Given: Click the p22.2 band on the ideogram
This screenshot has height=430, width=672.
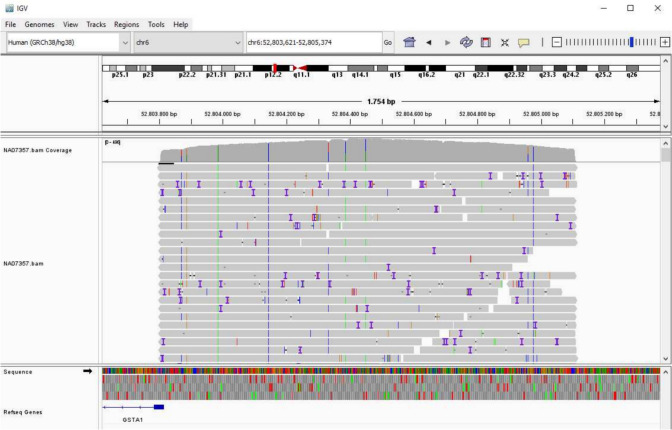Looking at the screenshot, I should pos(168,68).
